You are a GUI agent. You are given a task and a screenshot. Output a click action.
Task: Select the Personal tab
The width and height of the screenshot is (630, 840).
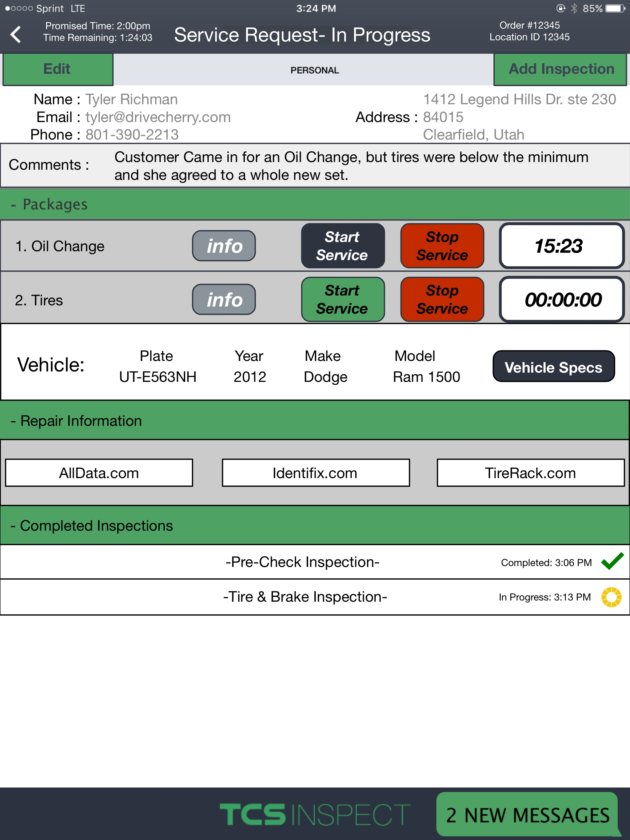coord(315,70)
